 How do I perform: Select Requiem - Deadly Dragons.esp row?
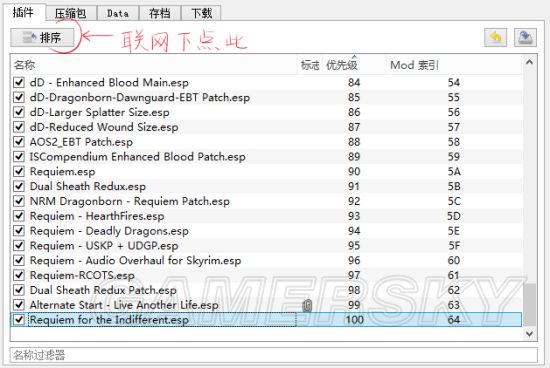(267, 231)
